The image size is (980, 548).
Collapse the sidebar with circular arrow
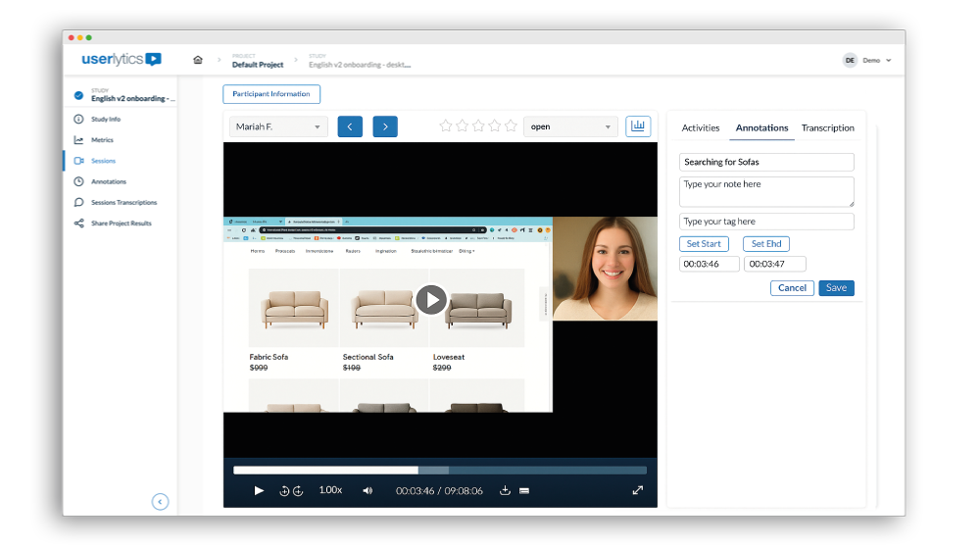coord(160,502)
